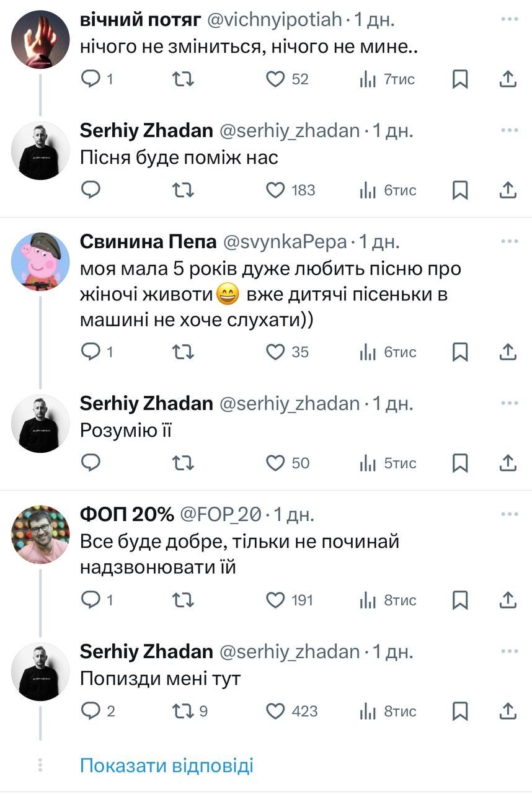This screenshot has width=532, height=794.
Task: Reply to the ФОП 20% tweet
Action: (91, 600)
